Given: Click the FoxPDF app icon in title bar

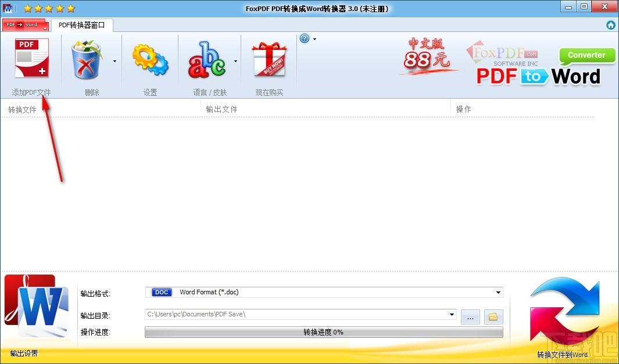Looking at the screenshot, I should pyautogui.click(x=8, y=8).
